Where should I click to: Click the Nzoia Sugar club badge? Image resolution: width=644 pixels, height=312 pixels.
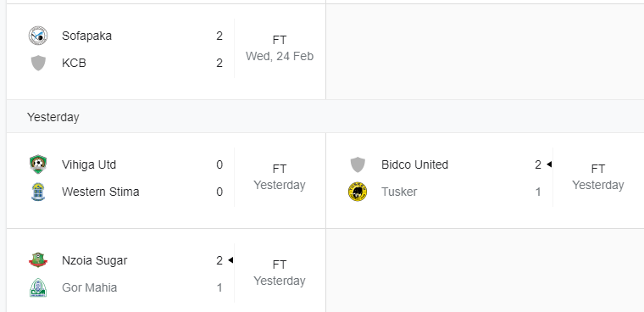pos(38,260)
